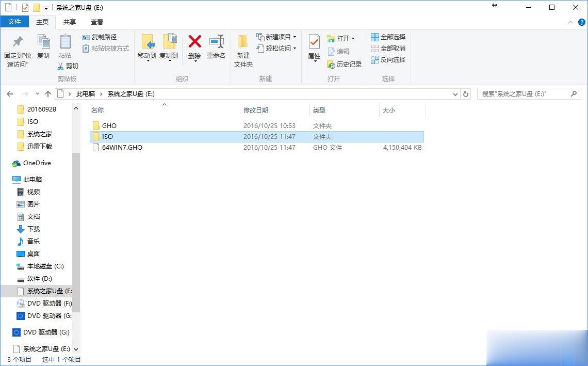Select the ISO folder row in the file list
The image size is (588, 366).
pyautogui.click(x=257, y=137)
